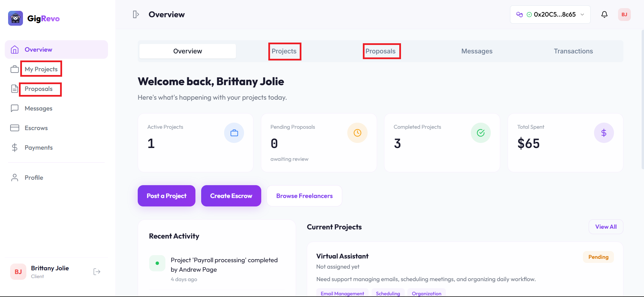This screenshot has width=644, height=297.
Task: Switch to the Transactions tab
Action: point(573,51)
